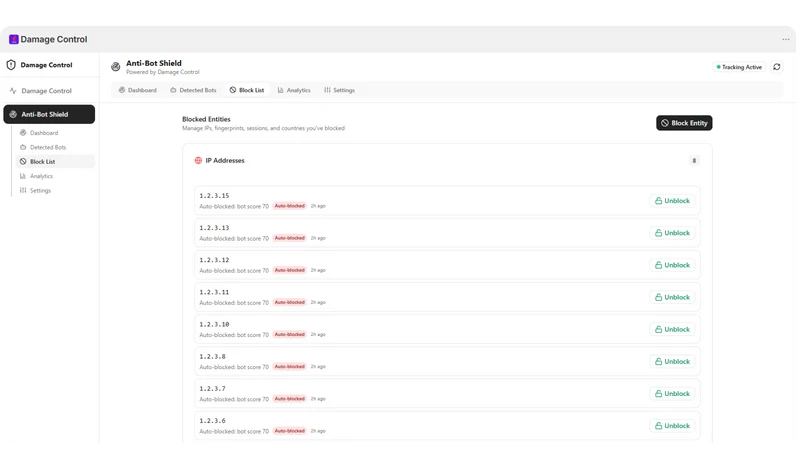
Task: Open Settings in the sidebar submenu
Action: [x=55, y=190]
